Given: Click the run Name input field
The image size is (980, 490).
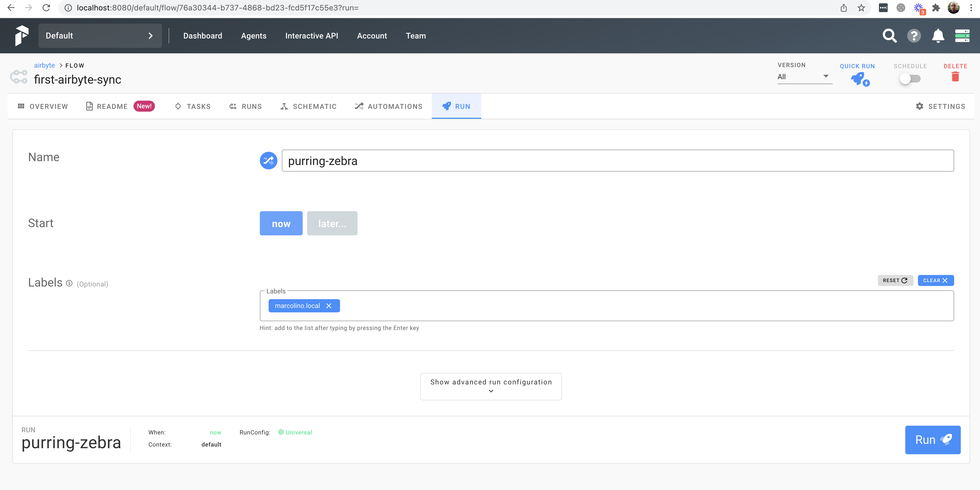Looking at the screenshot, I should click(x=617, y=161).
